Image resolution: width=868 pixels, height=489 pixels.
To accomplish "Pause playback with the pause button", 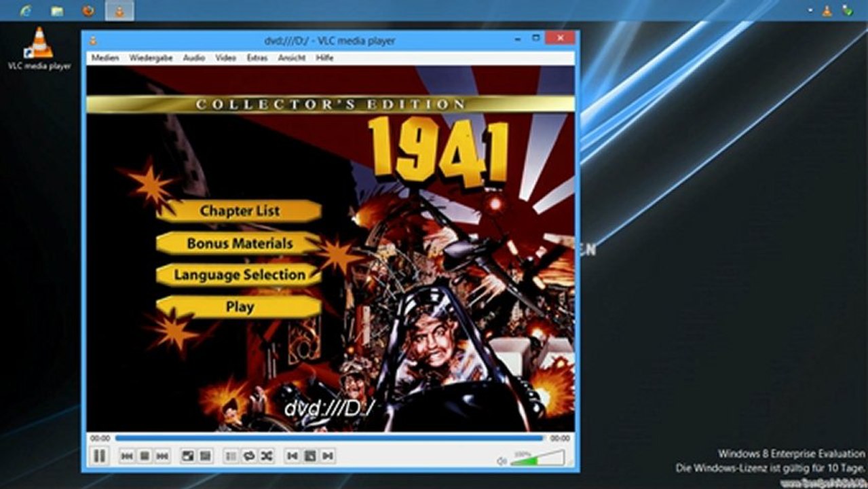I will (x=99, y=456).
